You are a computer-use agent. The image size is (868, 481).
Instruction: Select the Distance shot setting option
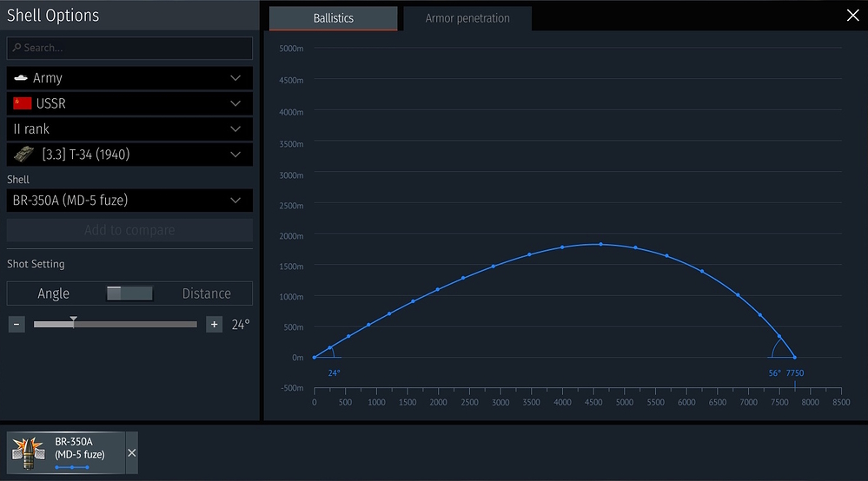206,293
